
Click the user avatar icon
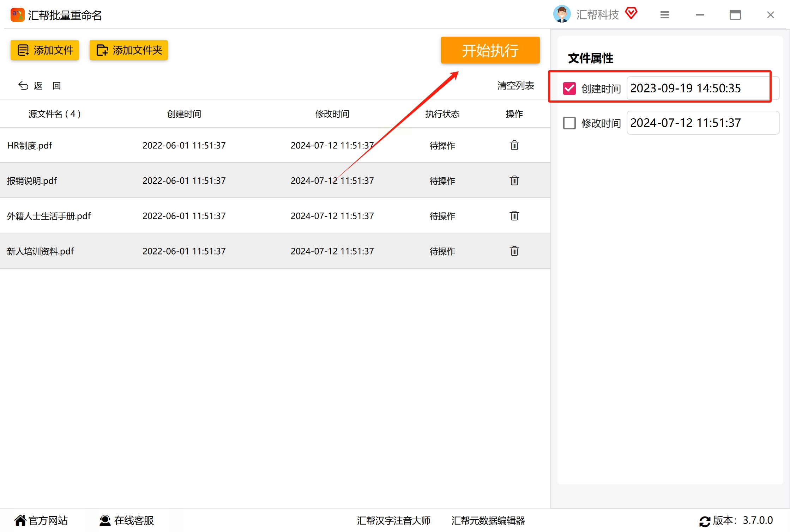pyautogui.click(x=562, y=14)
